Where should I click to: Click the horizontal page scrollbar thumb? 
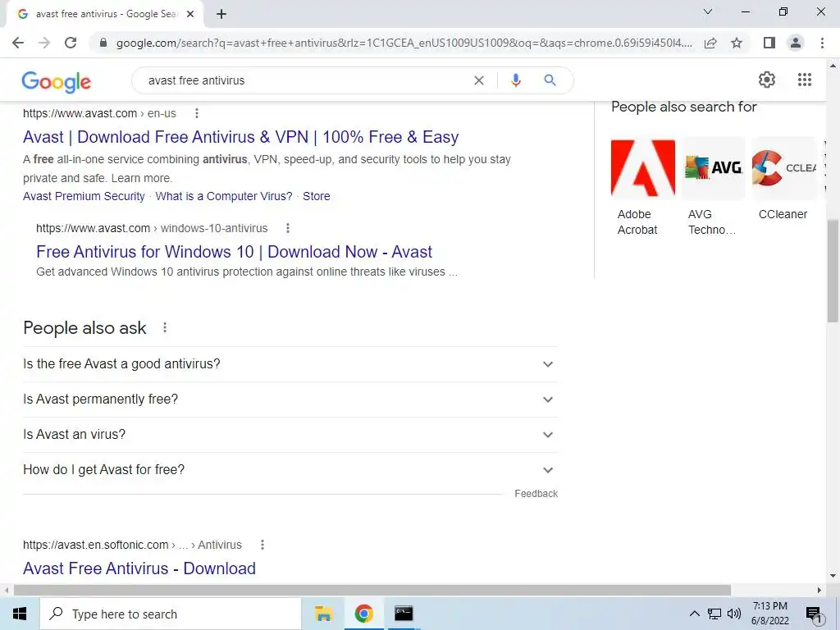click(x=372, y=590)
